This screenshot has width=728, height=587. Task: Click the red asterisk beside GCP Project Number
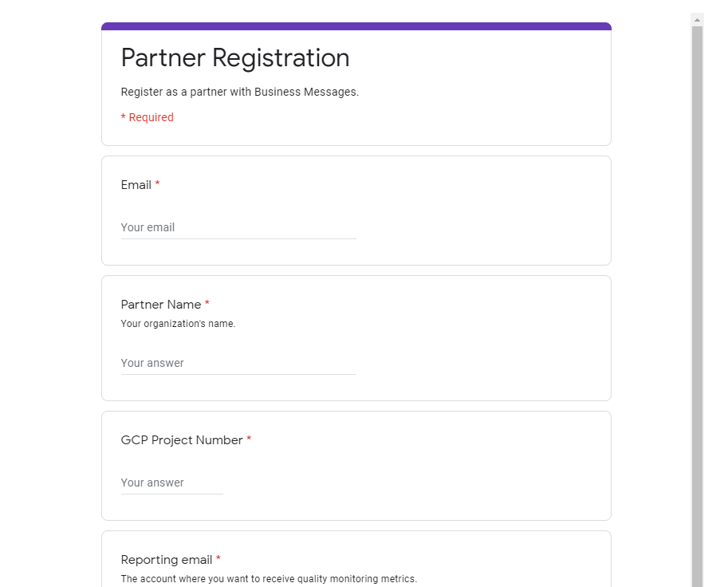249,439
